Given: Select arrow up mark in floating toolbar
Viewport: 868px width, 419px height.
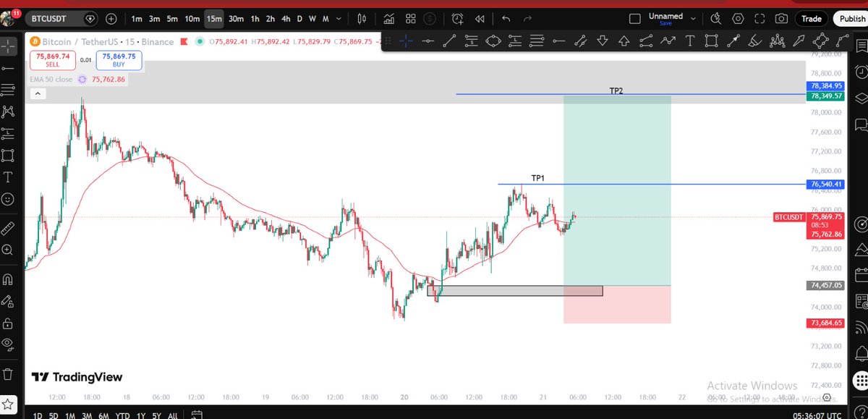Looking at the screenshot, I should click(x=624, y=41).
